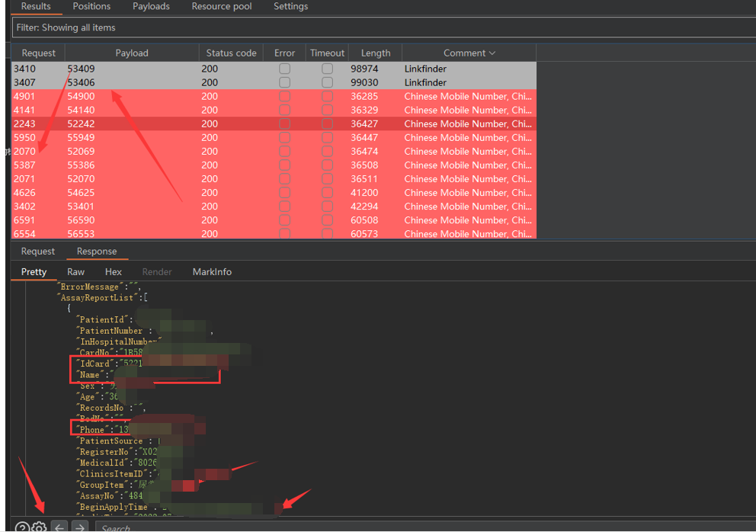Screen dimensions: 756x532
Task: Switch to the Positions tab
Action: (91, 7)
